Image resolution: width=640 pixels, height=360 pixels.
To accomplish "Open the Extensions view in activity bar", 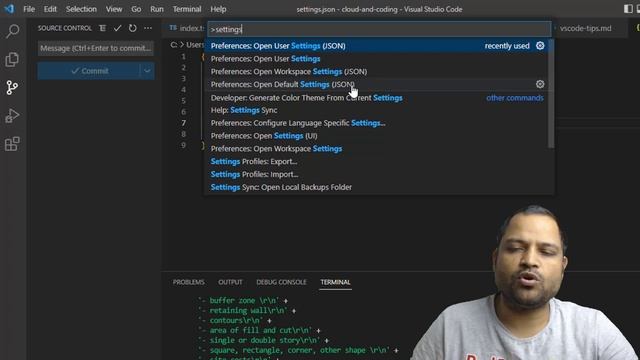I will [12, 144].
